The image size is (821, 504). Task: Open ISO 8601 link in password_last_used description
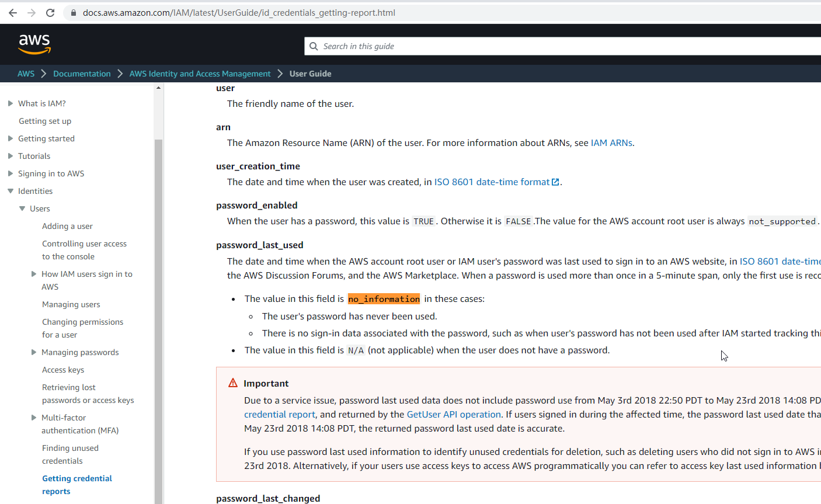[x=780, y=262]
